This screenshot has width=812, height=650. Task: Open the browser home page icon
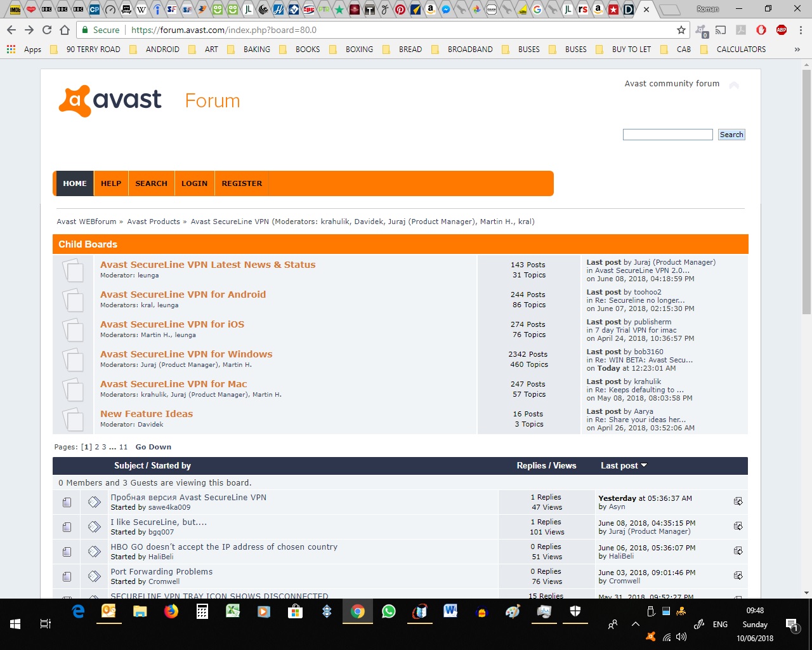(x=65, y=30)
